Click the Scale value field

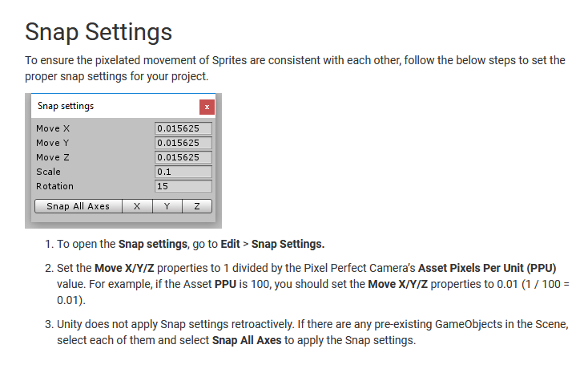point(183,172)
